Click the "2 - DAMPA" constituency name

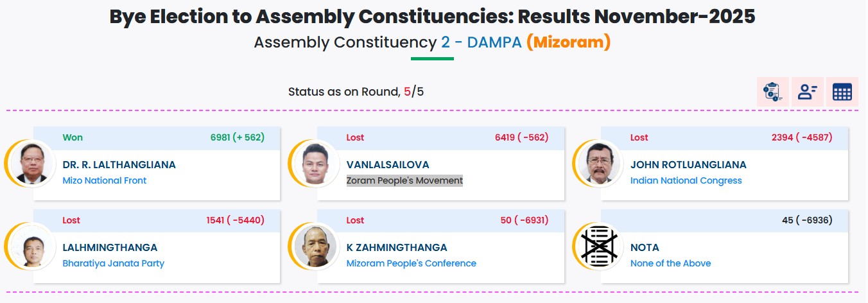click(x=481, y=43)
